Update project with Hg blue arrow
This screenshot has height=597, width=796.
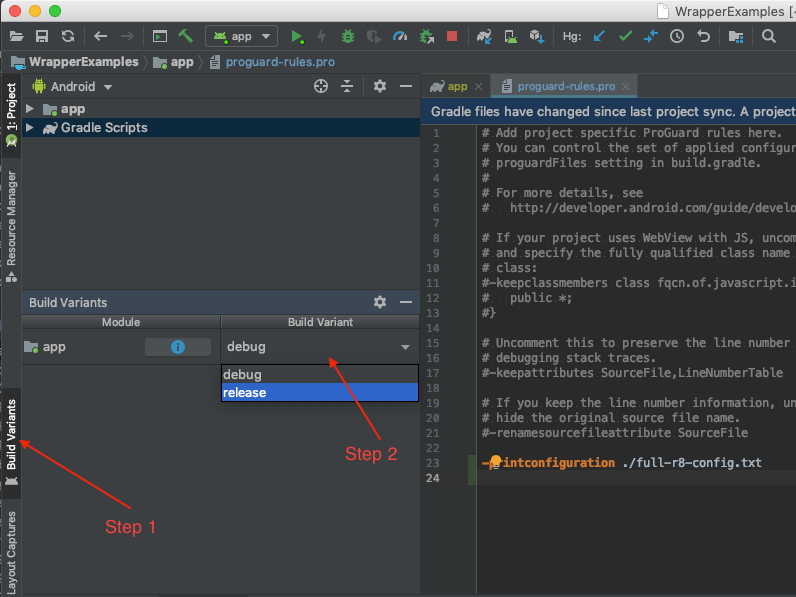(x=600, y=37)
